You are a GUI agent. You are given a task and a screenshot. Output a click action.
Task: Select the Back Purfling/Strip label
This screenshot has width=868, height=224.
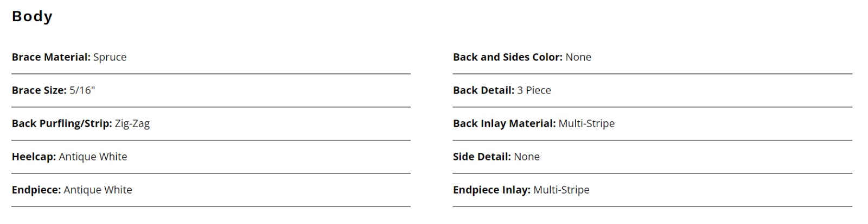pos(62,123)
